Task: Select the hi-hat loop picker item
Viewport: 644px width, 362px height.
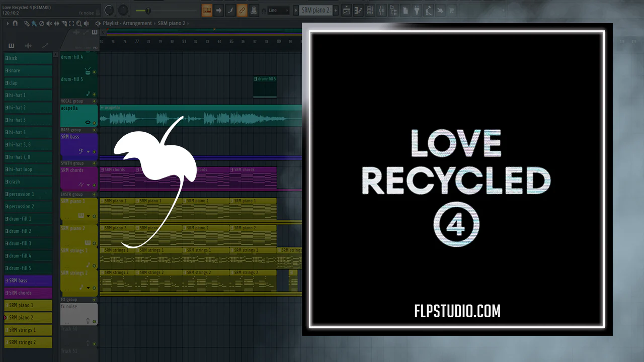Action: click(28, 169)
